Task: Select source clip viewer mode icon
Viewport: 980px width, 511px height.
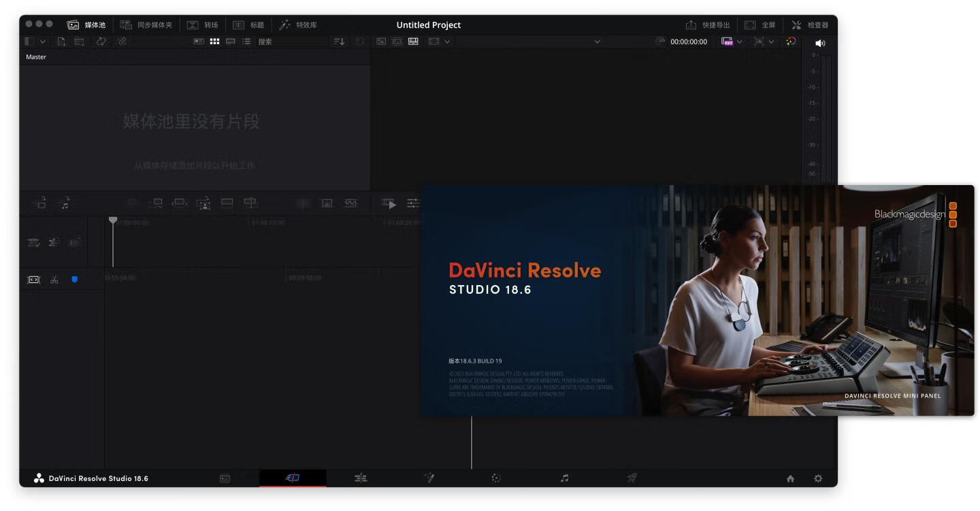Action: coord(381,42)
